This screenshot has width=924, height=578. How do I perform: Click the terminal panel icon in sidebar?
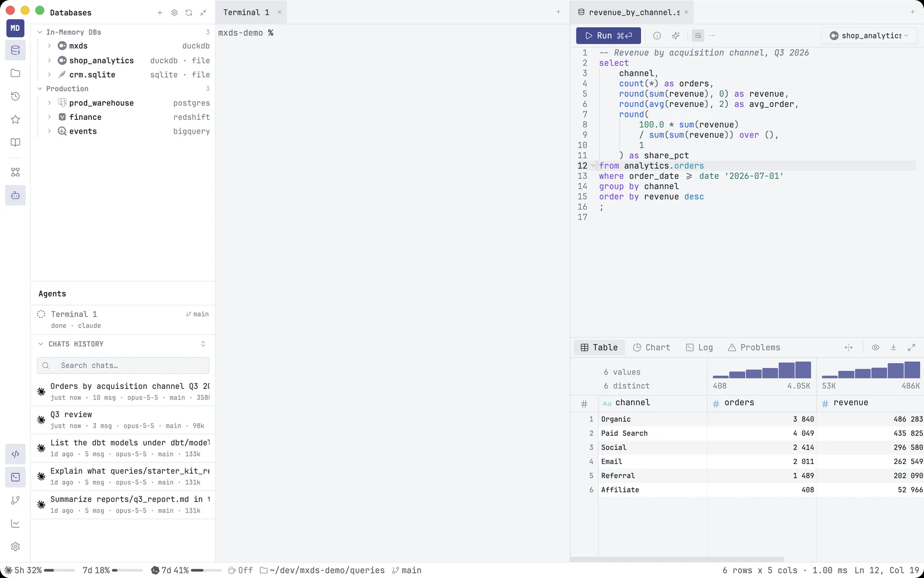click(x=15, y=477)
